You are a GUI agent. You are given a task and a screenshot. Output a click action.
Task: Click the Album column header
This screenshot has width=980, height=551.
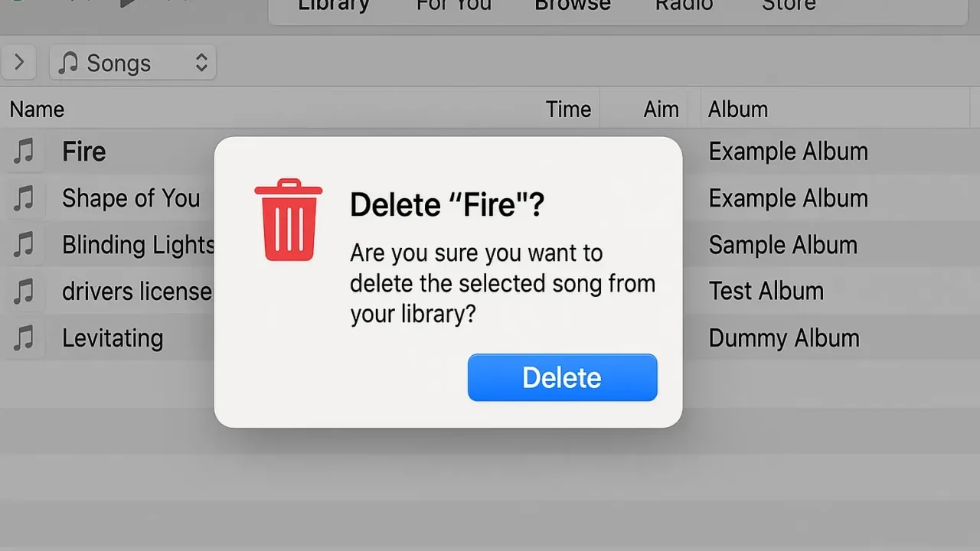tap(737, 109)
